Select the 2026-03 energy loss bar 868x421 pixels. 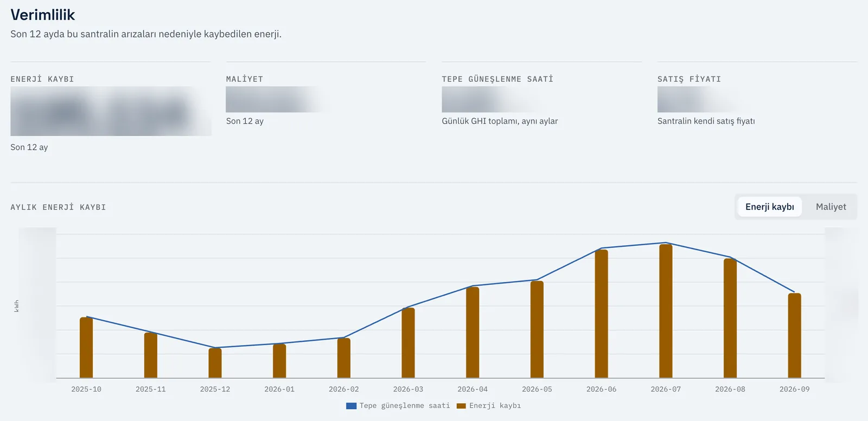[408, 343]
